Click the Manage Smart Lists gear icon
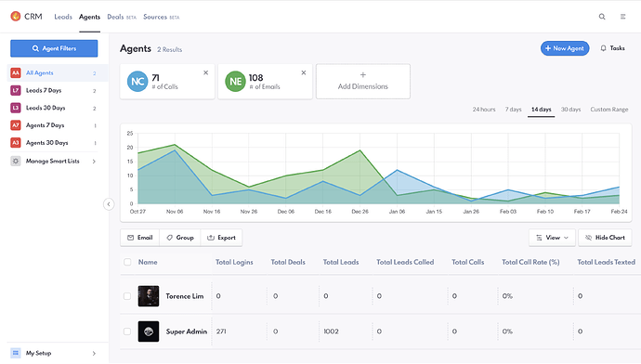This screenshot has width=641, height=364. point(16,161)
